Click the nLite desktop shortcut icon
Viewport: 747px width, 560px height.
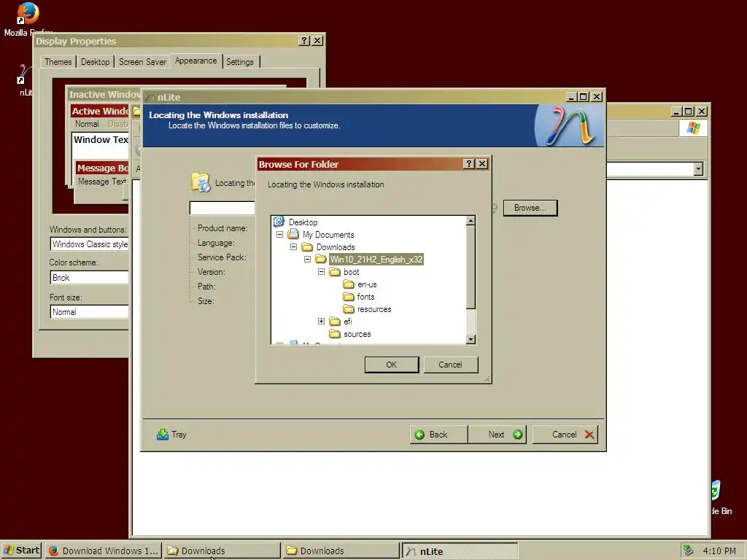(24, 74)
